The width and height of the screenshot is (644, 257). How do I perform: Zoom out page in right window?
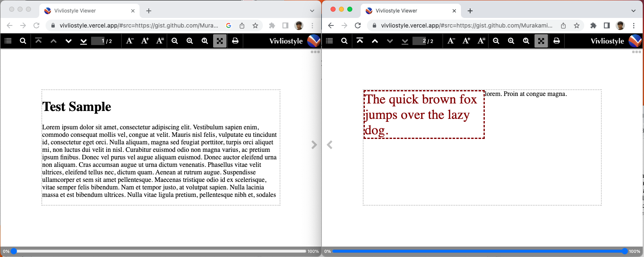[x=496, y=41]
